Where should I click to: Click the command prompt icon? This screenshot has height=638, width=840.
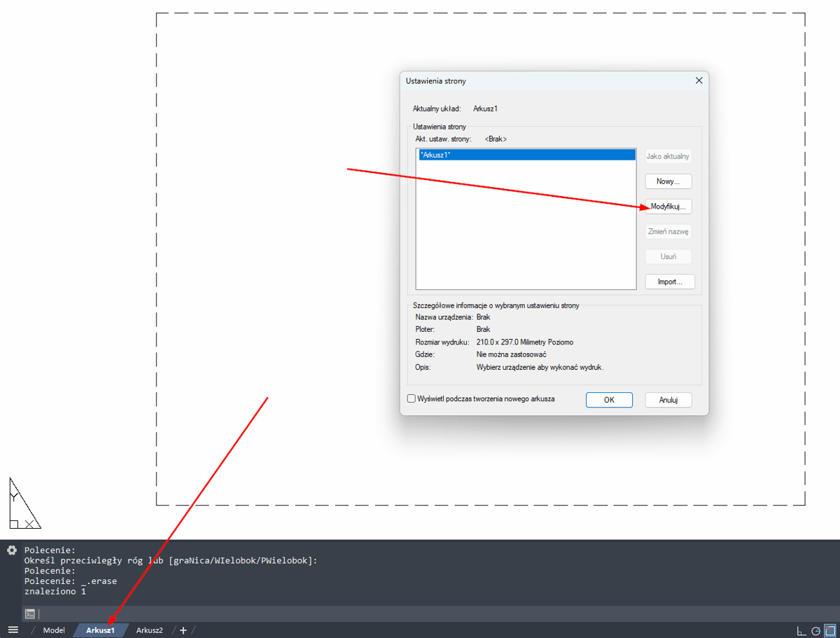point(30,613)
